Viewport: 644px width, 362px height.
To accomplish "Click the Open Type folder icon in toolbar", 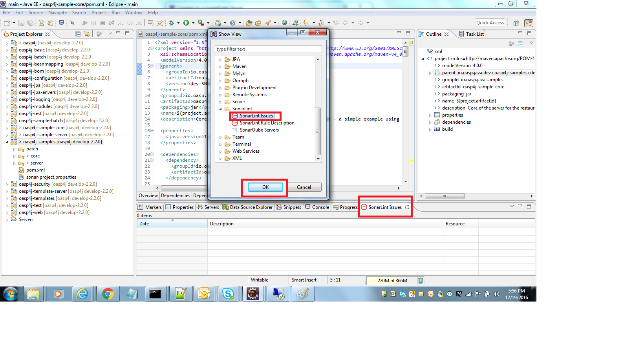I will click(x=249, y=23).
